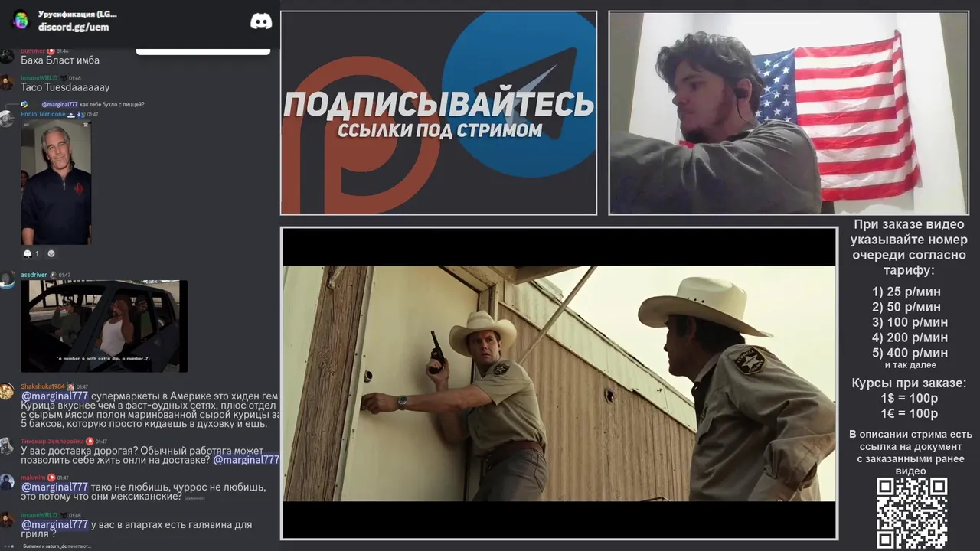Click the red badge next to makmim's name
The height and width of the screenshot is (551, 980).
click(x=51, y=478)
